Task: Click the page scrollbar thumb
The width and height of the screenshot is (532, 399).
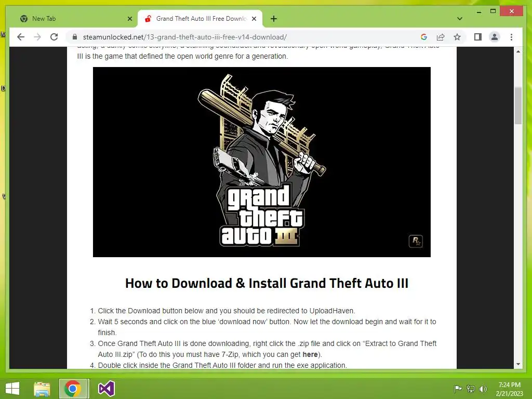Action: 518,105
